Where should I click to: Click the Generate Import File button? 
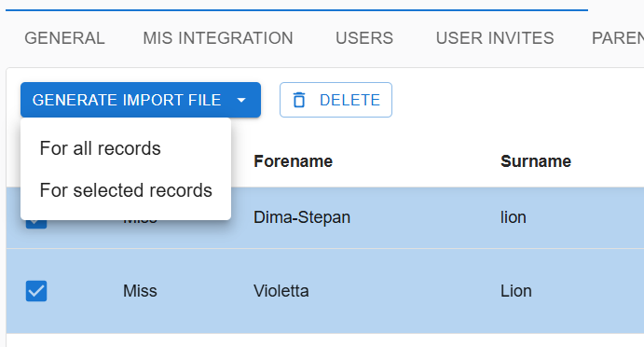(x=127, y=100)
